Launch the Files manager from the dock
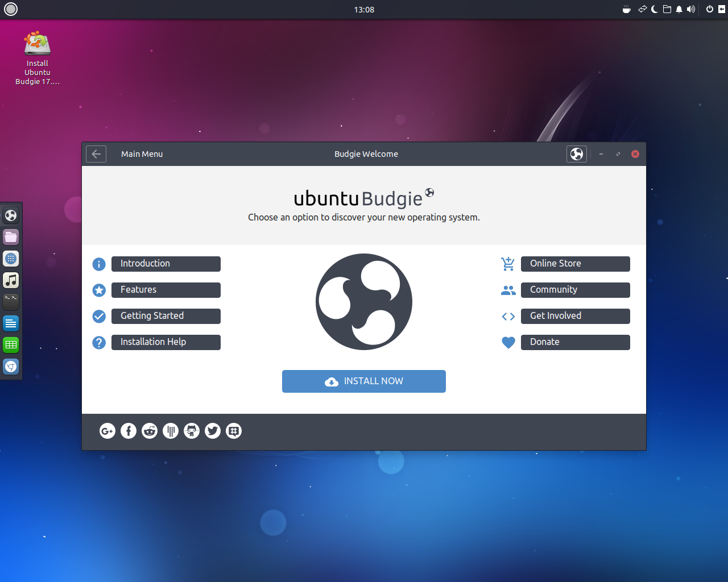The width and height of the screenshot is (728, 582). 11,237
